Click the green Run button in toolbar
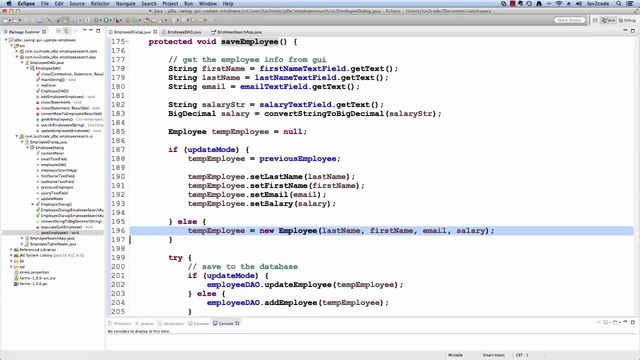The width and height of the screenshot is (640, 360). click(106, 20)
